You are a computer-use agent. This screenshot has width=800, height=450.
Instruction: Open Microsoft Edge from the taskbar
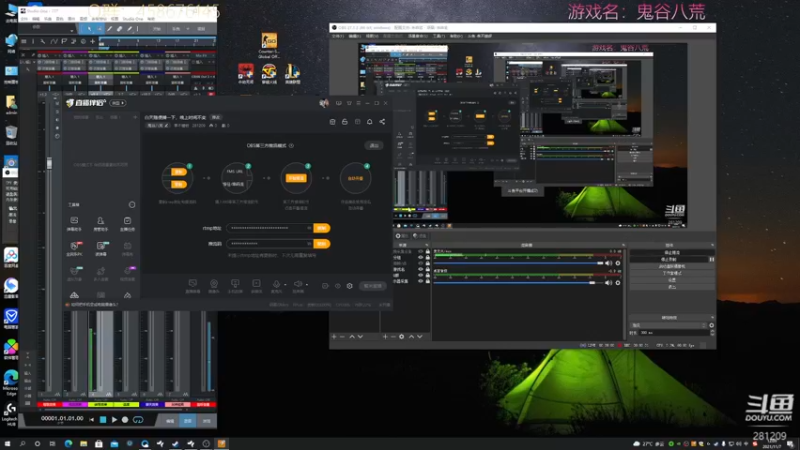pyautogui.click(x=68, y=444)
